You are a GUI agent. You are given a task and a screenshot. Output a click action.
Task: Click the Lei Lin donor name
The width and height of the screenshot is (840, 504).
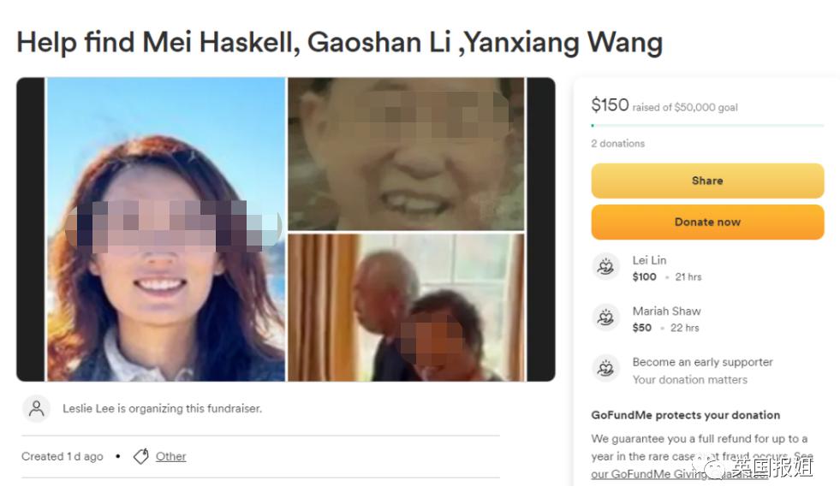(649, 260)
